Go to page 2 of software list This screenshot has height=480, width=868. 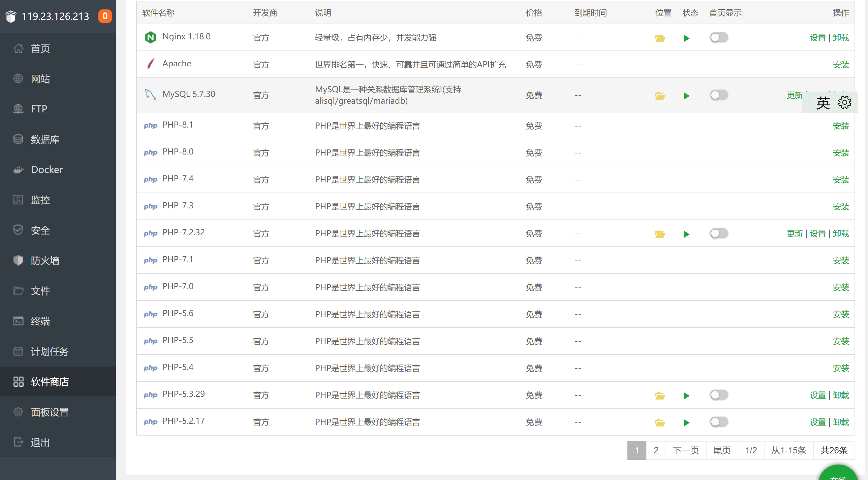(x=656, y=450)
